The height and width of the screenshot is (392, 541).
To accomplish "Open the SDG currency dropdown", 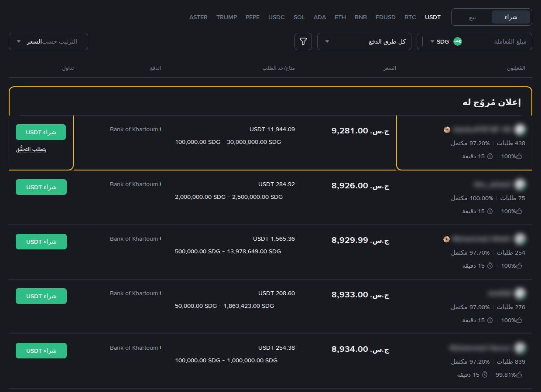I will [444, 41].
